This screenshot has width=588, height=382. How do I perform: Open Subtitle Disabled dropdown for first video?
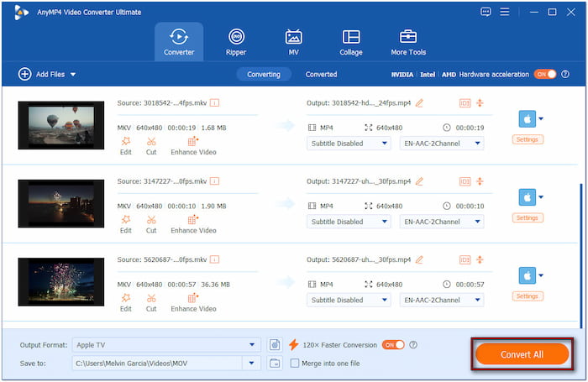coord(349,144)
